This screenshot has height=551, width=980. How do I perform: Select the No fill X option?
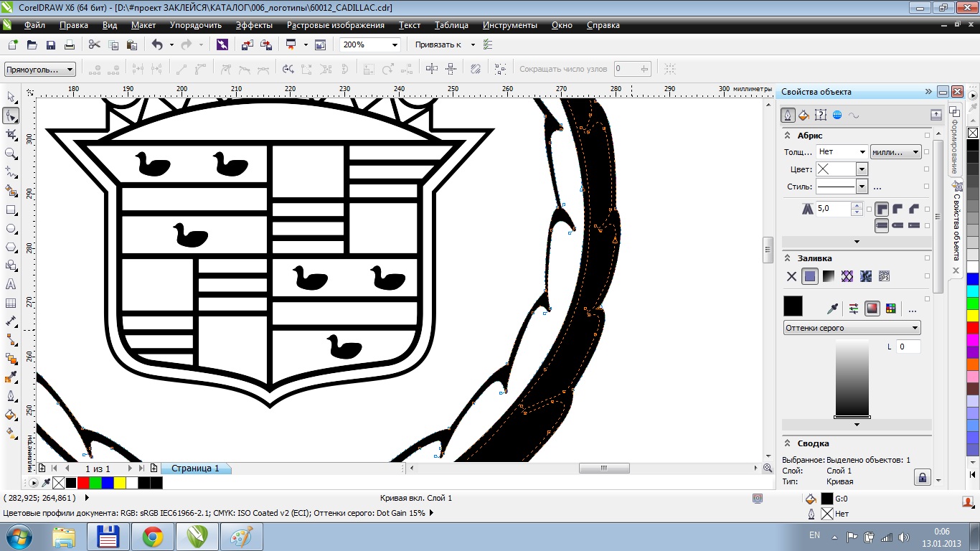point(791,276)
